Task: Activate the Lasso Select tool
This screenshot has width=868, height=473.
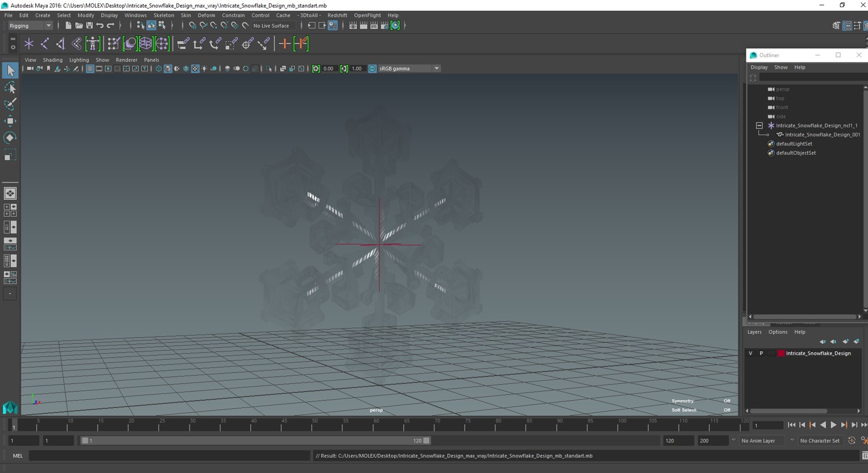Action: pyautogui.click(x=10, y=87)
